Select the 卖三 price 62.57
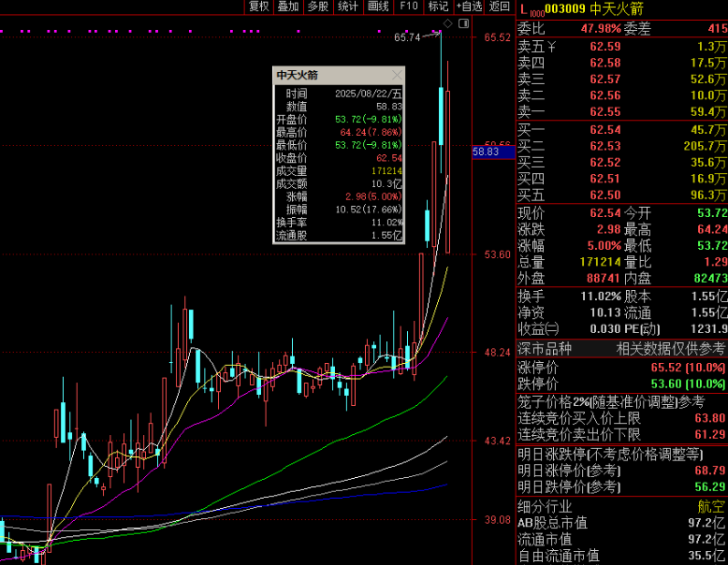 point(605,80)
